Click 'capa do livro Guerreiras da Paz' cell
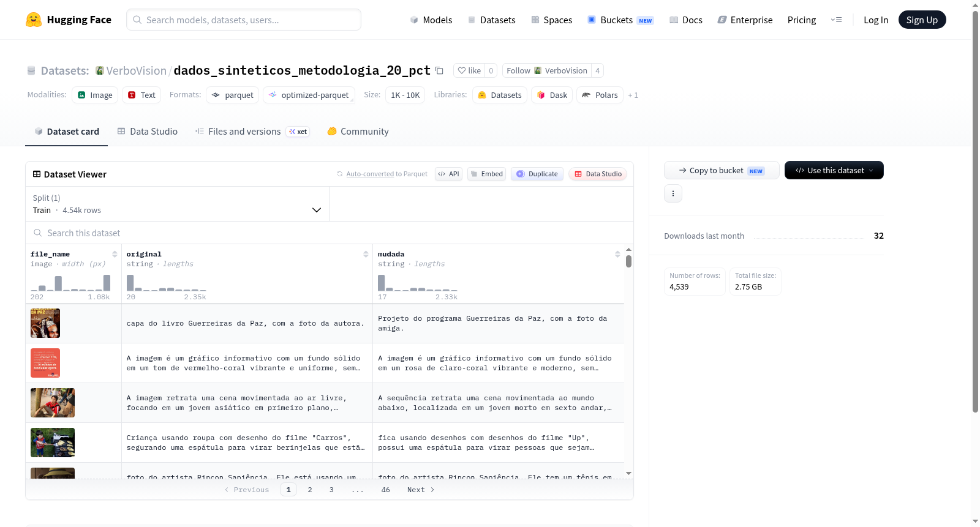Image resolution: width=980 pixels, height=527 pixels. pos(247,323)
